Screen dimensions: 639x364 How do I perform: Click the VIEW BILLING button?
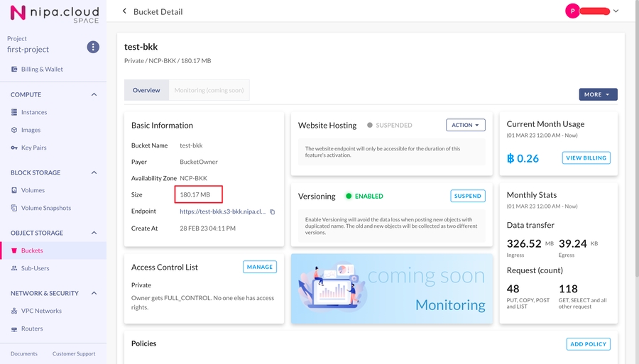click(x=586, y=158)
